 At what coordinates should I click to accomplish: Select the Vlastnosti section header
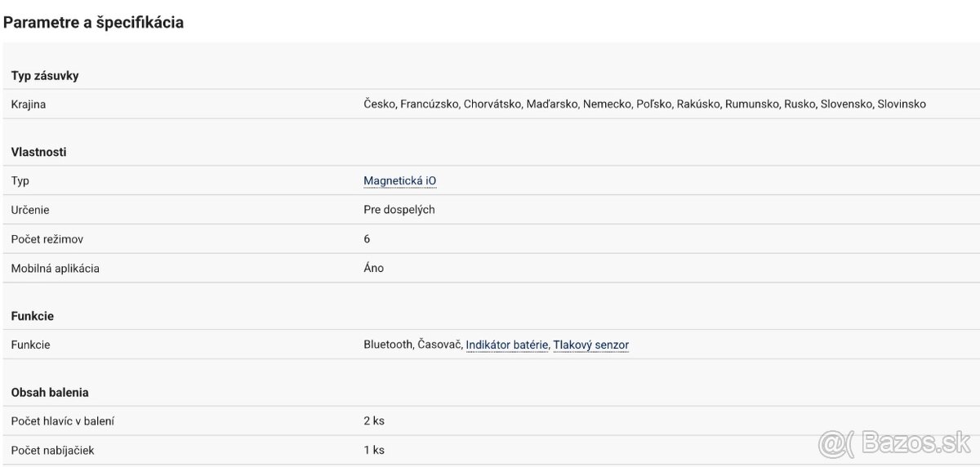pos(39,152)
